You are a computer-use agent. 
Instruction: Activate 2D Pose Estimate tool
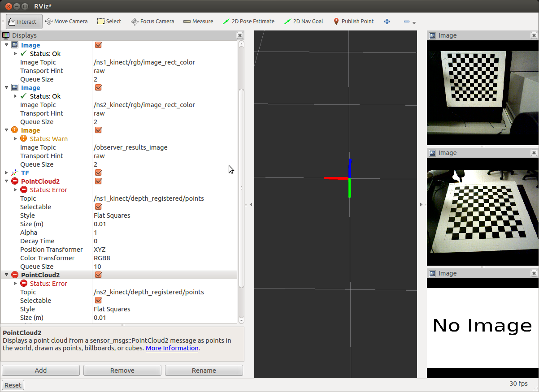(248, 22)
